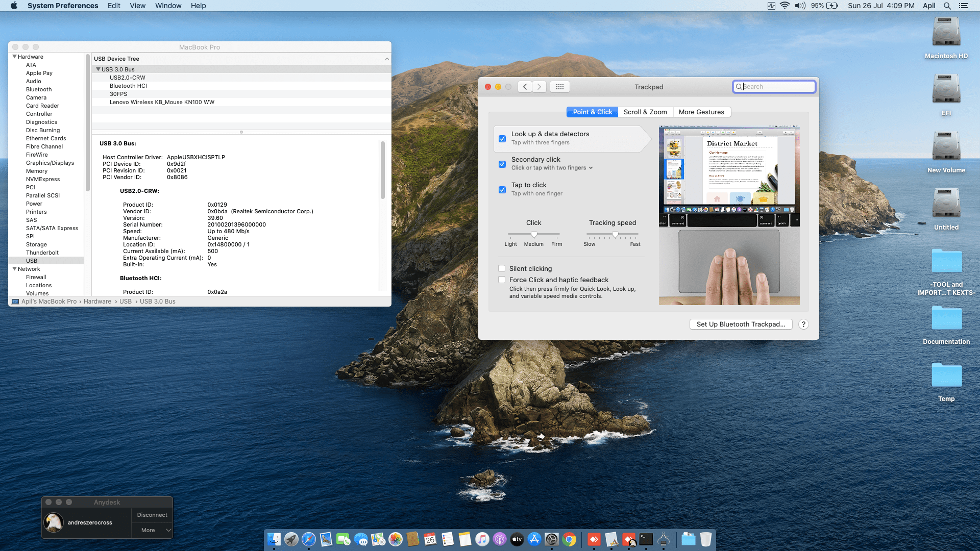Open Messages from the Dock
This screenshot has width=980, height=551.
pyautogui.click(x=361, y=539)
